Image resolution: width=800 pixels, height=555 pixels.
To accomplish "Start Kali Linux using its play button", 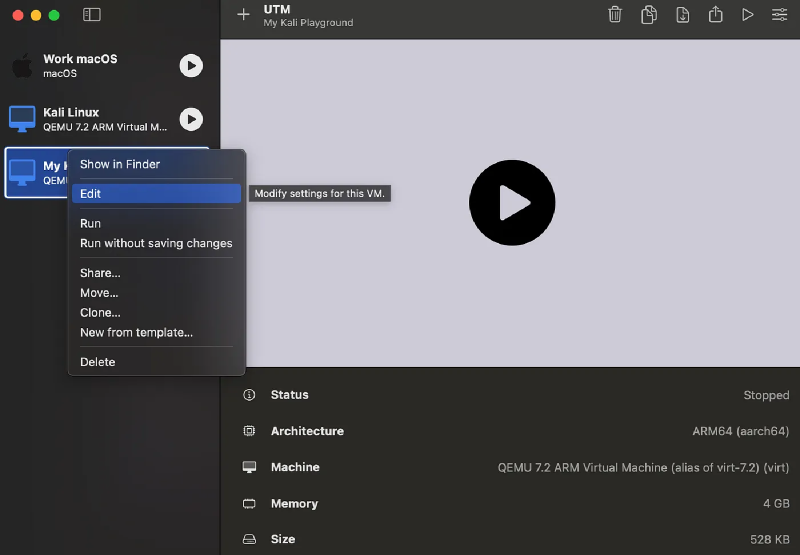I will [191, 120].
